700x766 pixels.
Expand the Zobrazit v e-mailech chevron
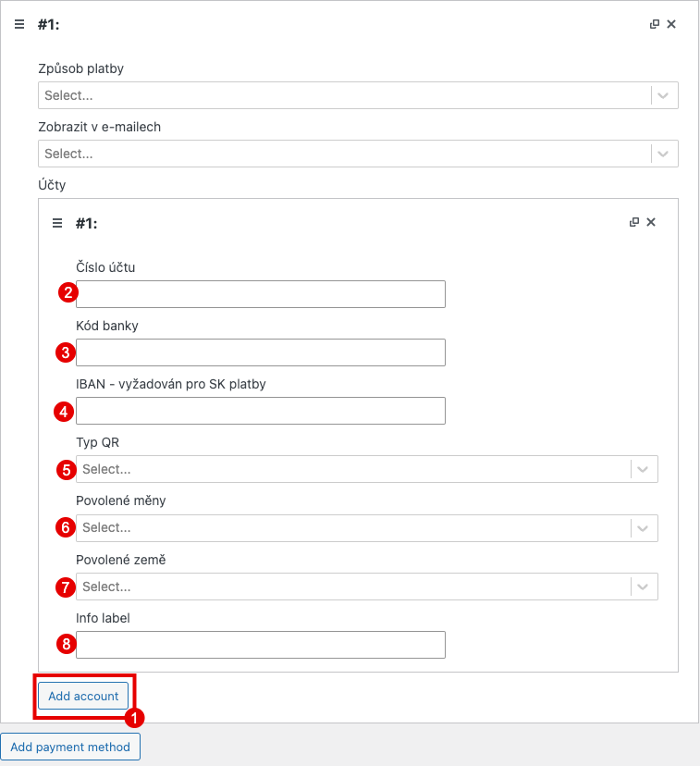(x=663, y=154)
